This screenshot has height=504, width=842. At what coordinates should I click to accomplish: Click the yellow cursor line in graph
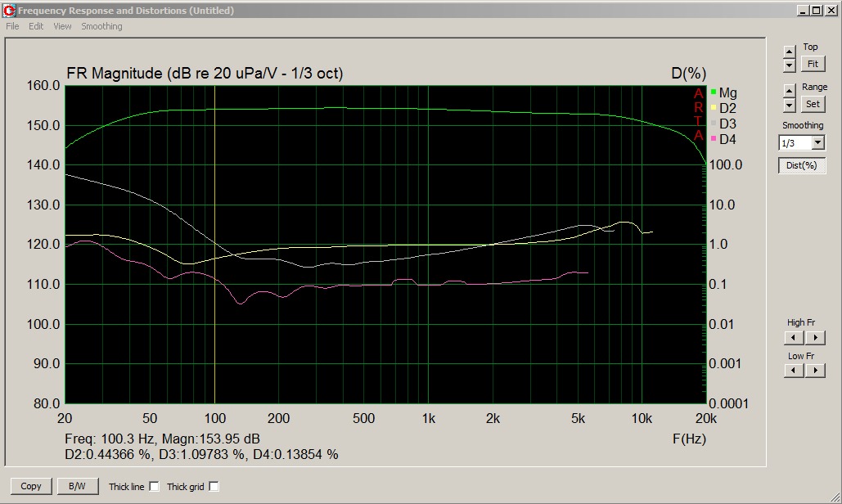214,244
